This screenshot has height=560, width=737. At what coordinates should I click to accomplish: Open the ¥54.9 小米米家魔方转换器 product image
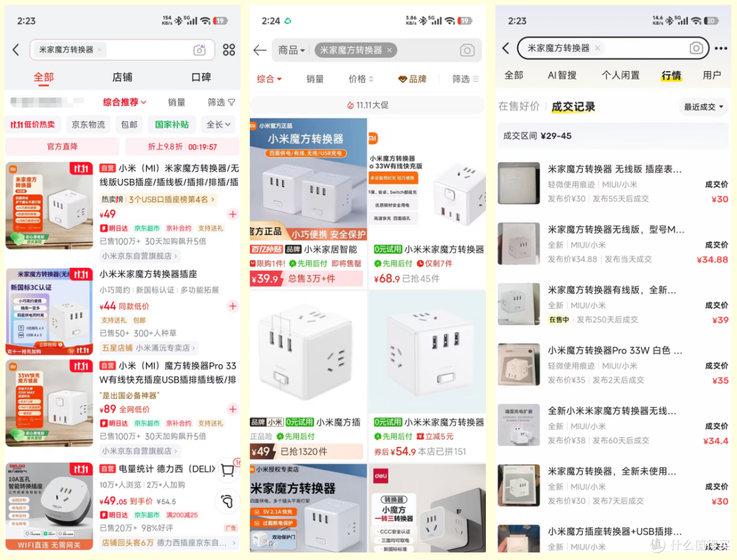coord(427,353)
